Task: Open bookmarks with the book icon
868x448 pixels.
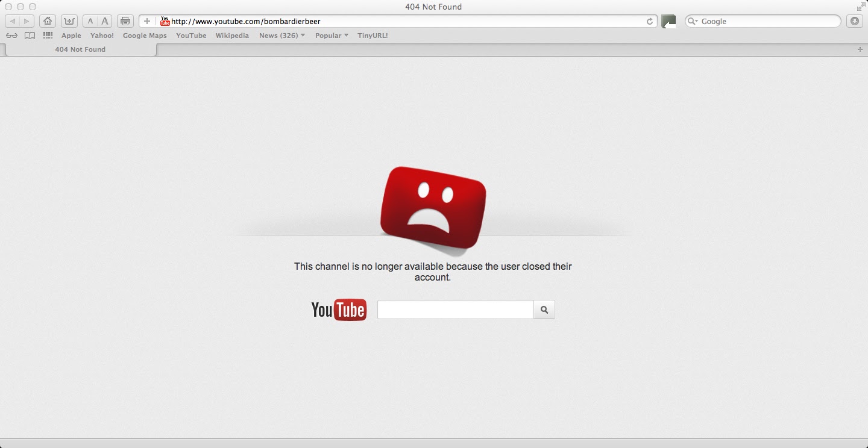Action: tap(30, 36)
